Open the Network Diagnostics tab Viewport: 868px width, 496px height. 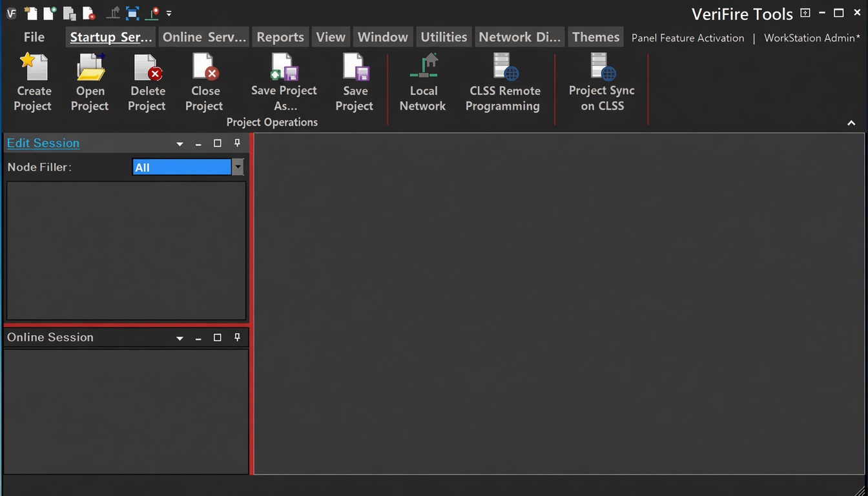pyautogui.click(x=520, y=37)
